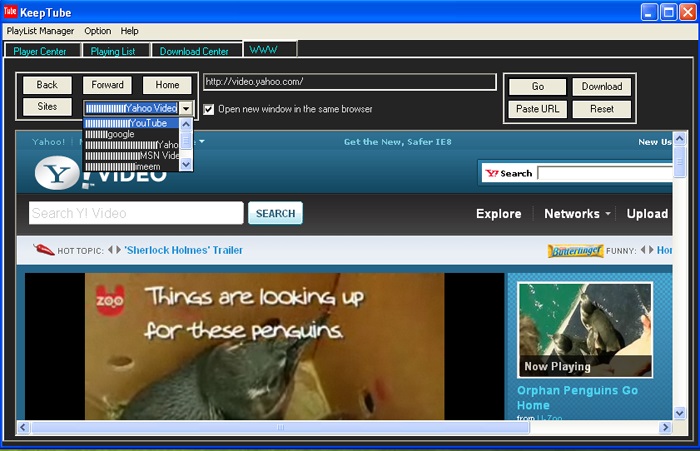Open the Option menu
This screenshot has width=700, height=451.
98,31
